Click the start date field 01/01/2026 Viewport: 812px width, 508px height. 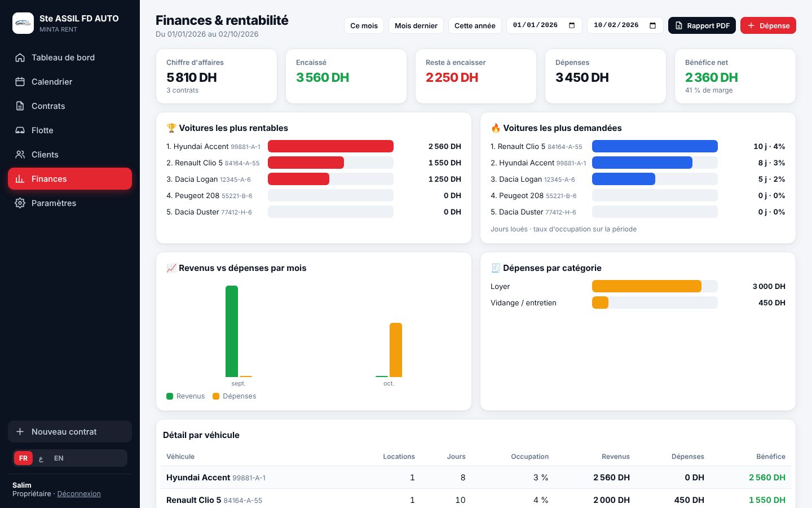[544, 25]
